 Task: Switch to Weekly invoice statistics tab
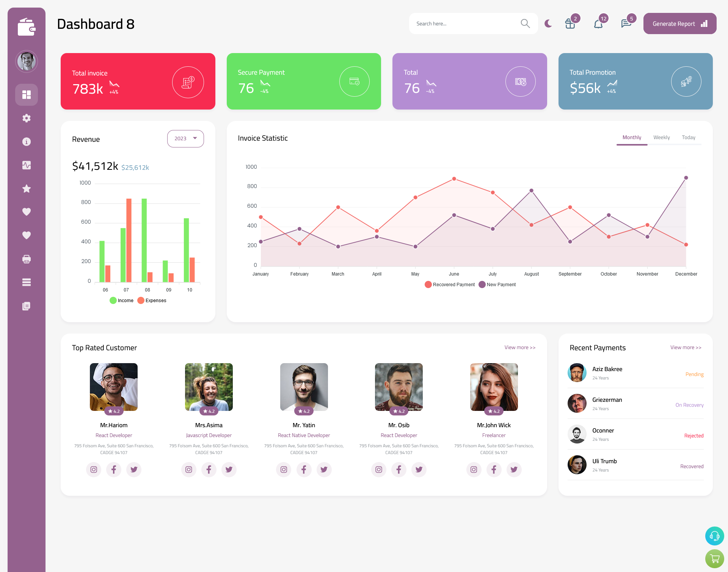(662, 137)
